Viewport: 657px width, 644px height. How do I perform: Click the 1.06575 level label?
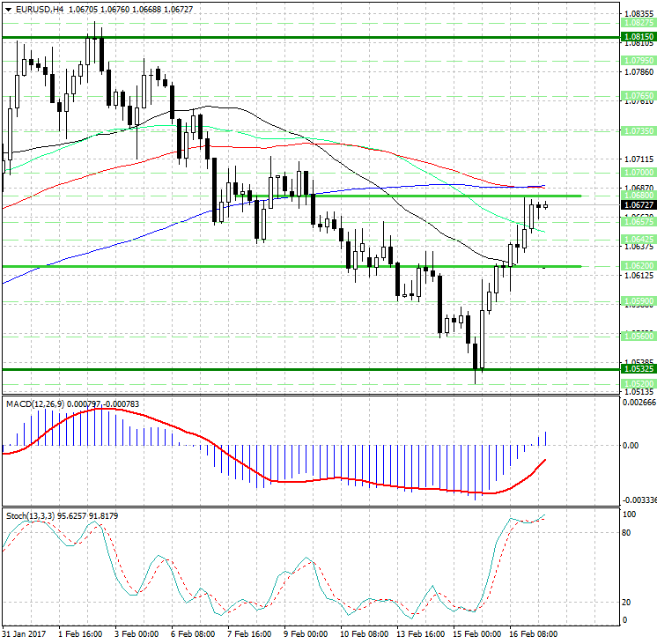pyautogui.click(x=639, y=221)
